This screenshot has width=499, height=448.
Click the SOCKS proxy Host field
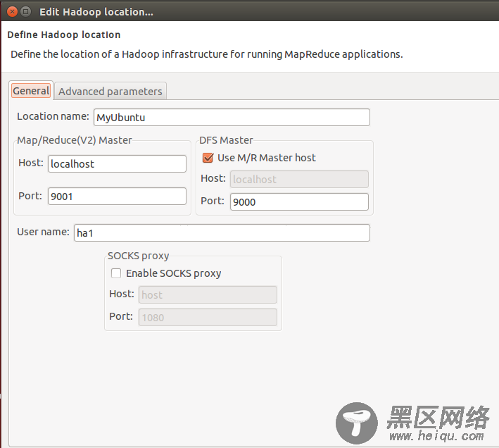(x=208, y=294)
